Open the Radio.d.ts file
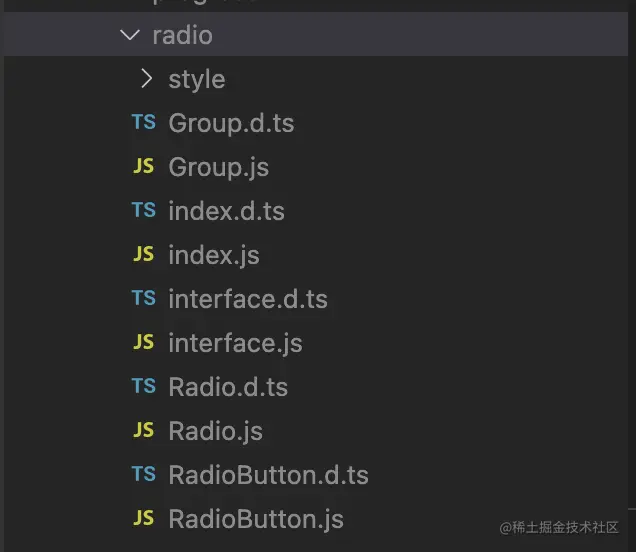636x552 pixels. pyautogui.click(x=228, y=387)
